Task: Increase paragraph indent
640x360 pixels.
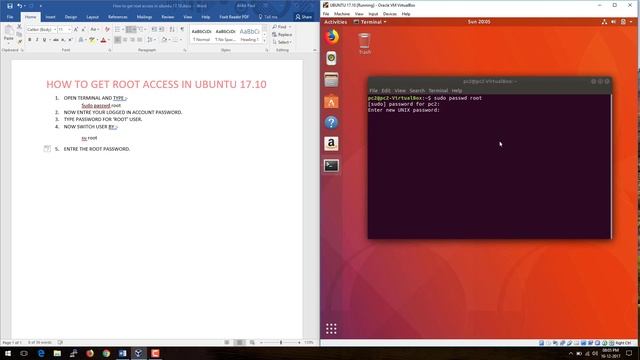Action: [162, 29]
